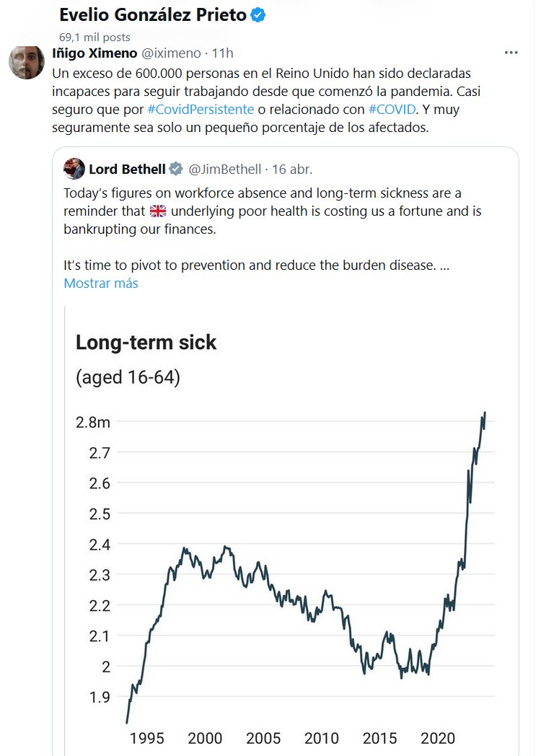The height and width of the screenshot is (756, 541).
Task: Open the #COVID hashtag
Action: tap(392, 110)
